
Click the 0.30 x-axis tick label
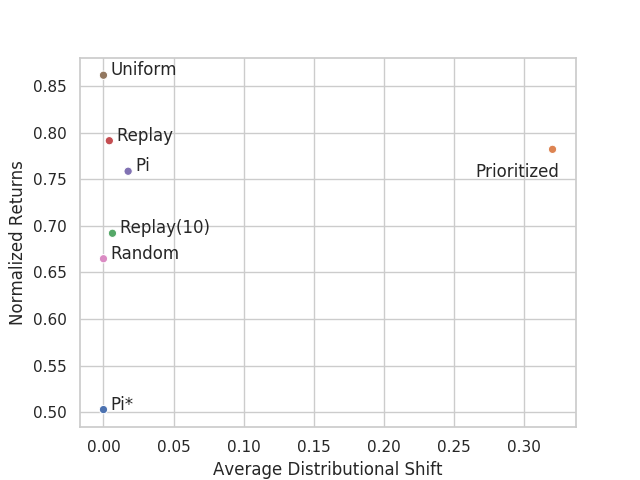[x=524, y=447]
